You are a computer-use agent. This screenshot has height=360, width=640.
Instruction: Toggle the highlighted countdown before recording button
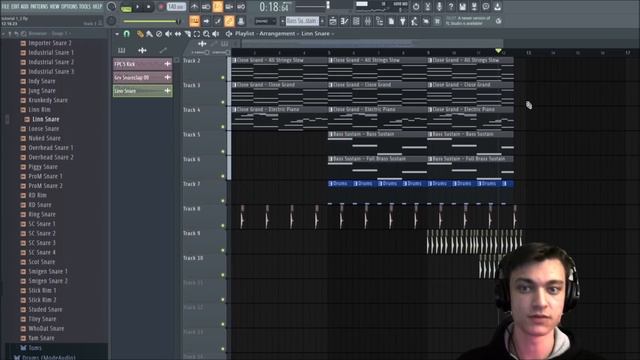(218, 7)
